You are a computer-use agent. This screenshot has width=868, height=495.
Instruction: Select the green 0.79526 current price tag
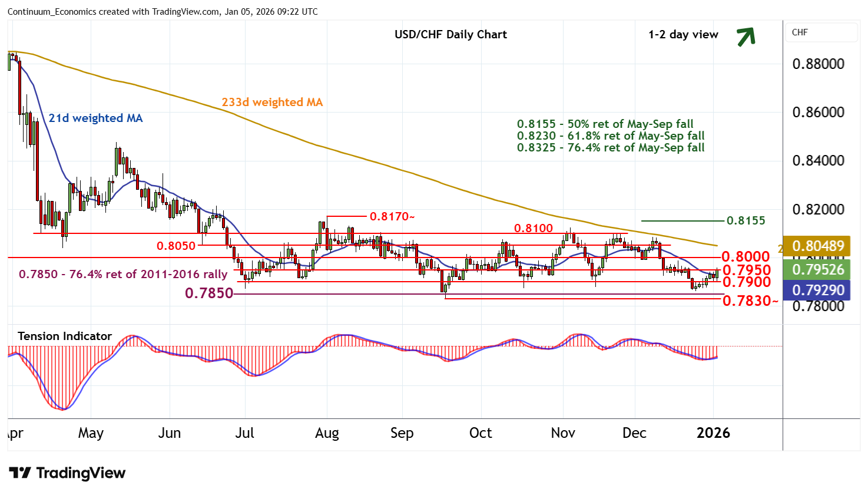pyautogui.click(x=818, y=269)
